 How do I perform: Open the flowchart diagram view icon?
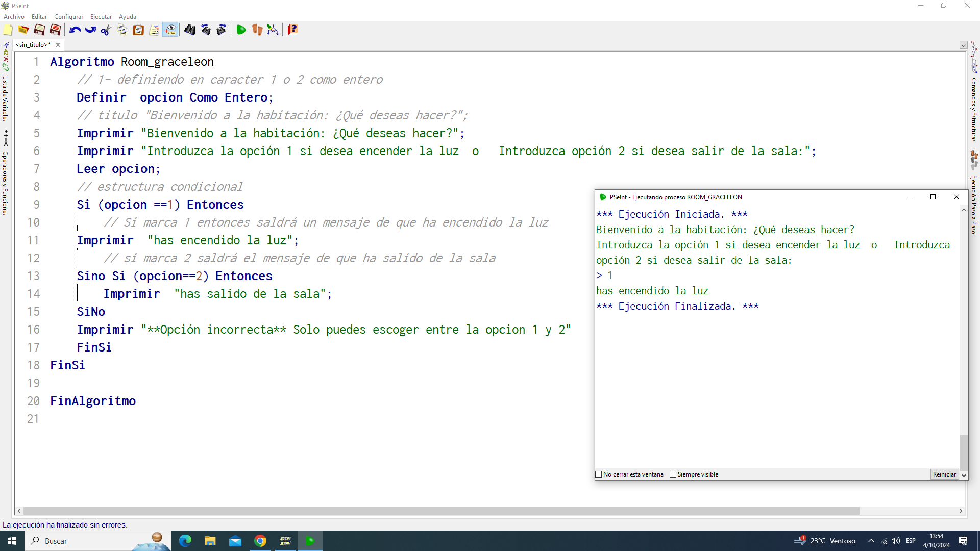(273, 30)
